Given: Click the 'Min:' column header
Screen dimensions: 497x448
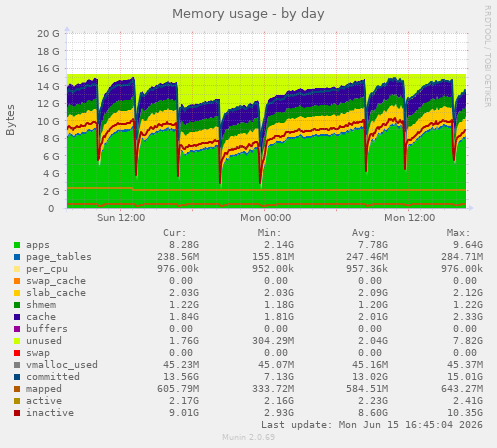Looking at the screenshot, I should [269, 233].
